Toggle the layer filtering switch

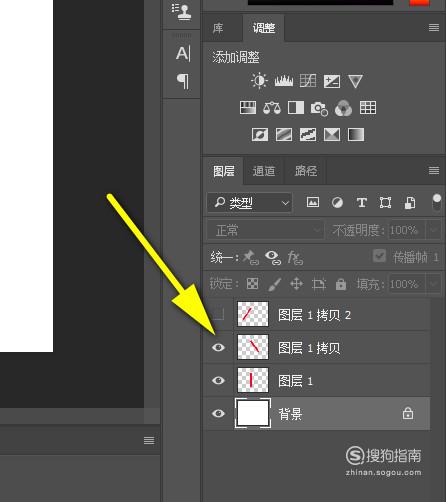tap(436, 202)
